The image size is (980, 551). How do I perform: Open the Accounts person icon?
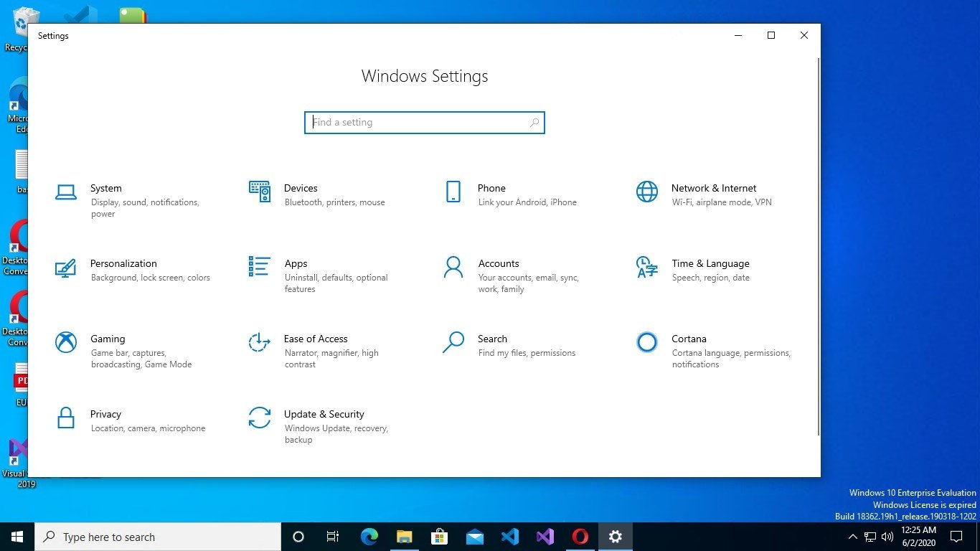[x=453, y=267]
